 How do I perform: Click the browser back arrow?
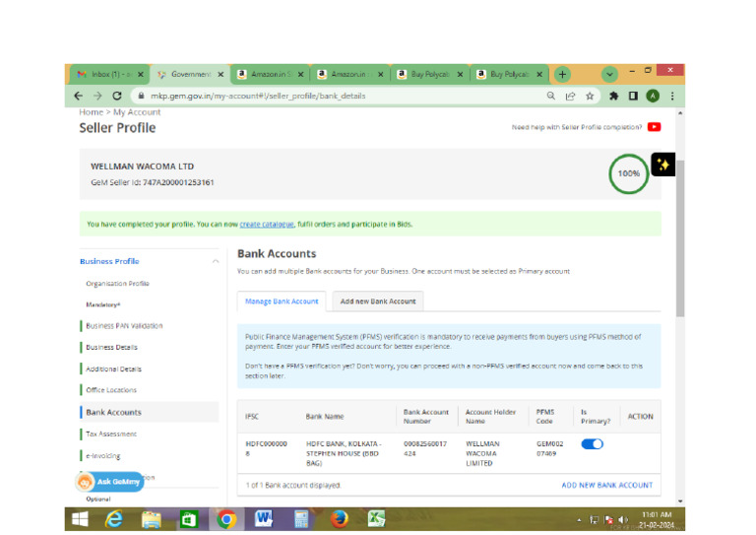tap(79, 96)
